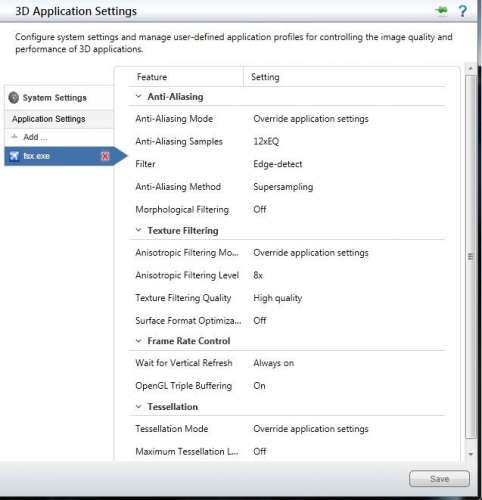Toggle Surface Format Optimization Off setting
Viewport: 482px width, 500px height.
(x=260, y=321)
